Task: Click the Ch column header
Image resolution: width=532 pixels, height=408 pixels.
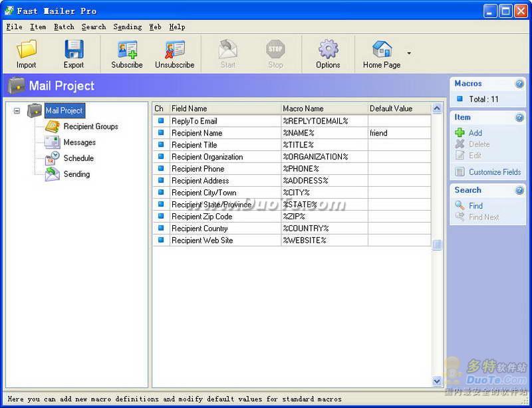Action: click(161, 108)
